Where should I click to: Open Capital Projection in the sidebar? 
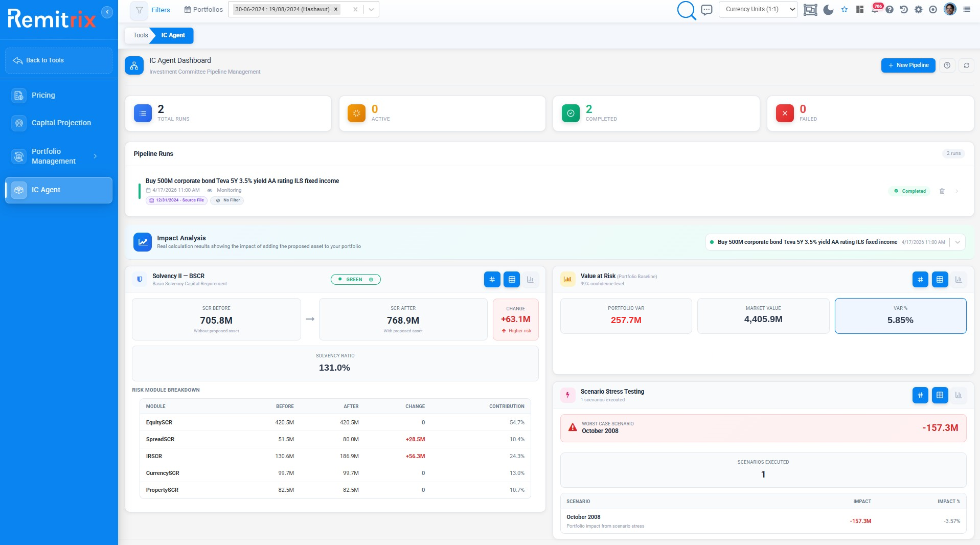[59, 123]
